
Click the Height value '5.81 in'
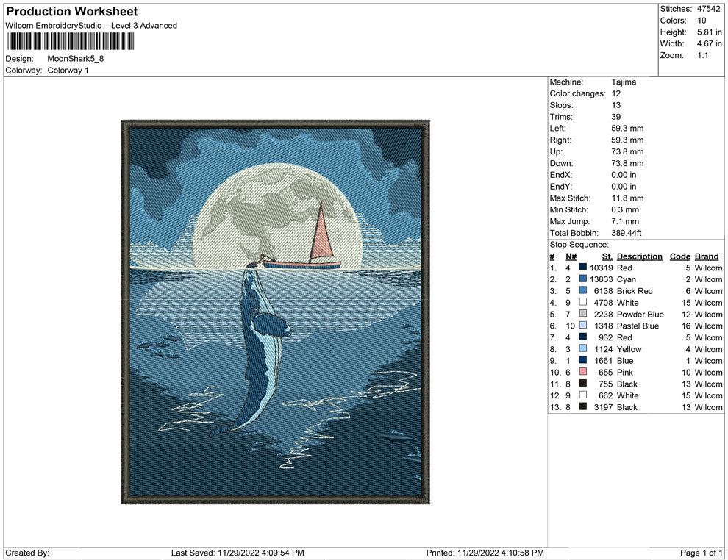(x=710, y=32)
